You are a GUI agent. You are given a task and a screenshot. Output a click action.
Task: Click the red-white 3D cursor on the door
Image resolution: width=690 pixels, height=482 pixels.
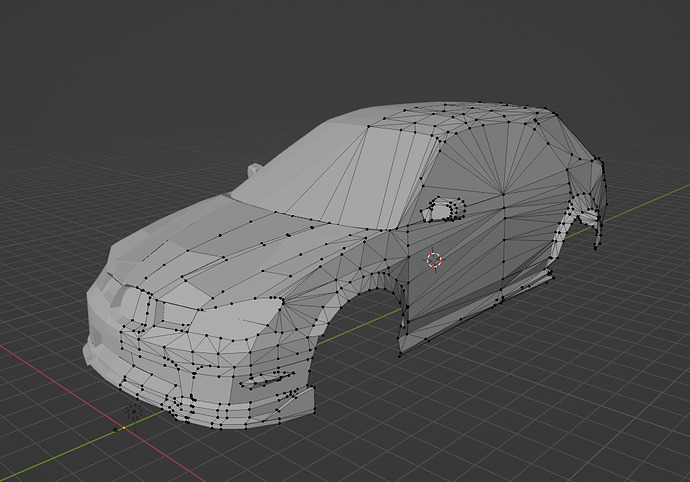(434, 260)
